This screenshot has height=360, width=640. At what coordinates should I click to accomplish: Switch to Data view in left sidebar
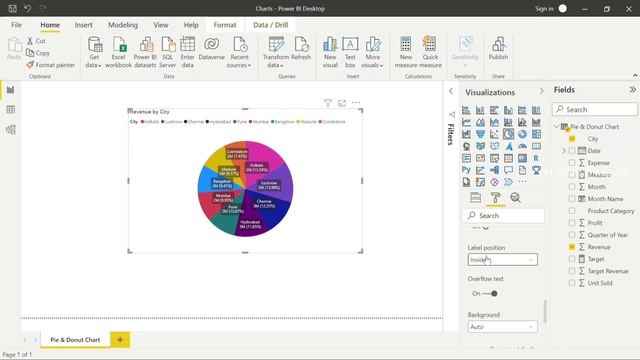(11, 109)
